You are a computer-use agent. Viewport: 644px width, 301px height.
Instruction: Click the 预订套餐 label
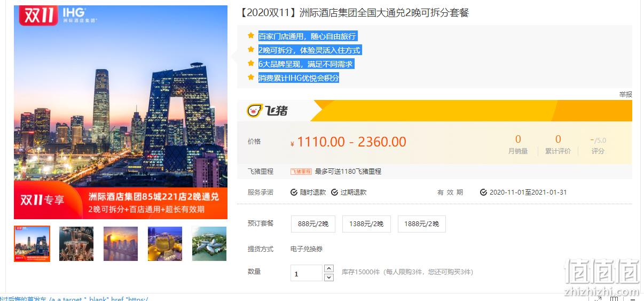coord(261,223)
